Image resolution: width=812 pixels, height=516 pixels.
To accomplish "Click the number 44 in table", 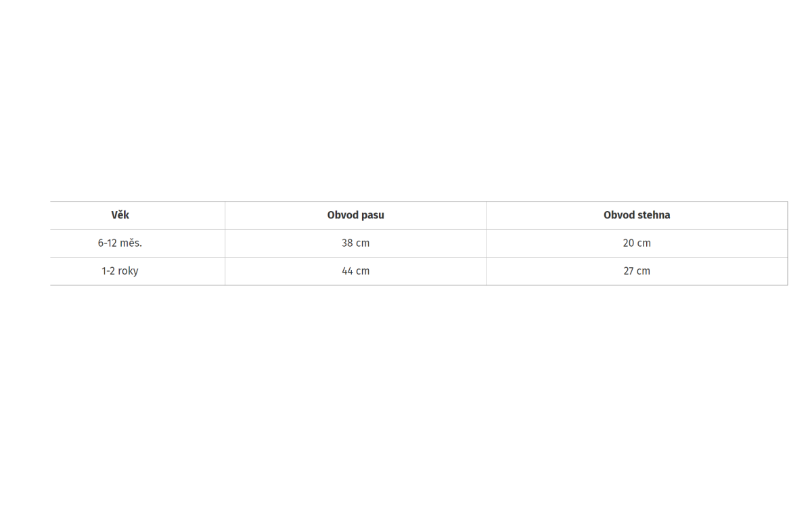I will (348, 271).
